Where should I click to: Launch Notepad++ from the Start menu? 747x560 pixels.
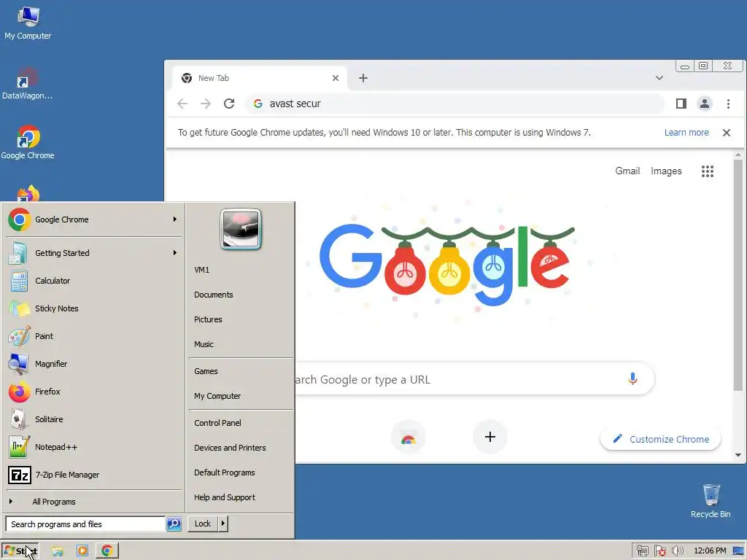point(93,447)
